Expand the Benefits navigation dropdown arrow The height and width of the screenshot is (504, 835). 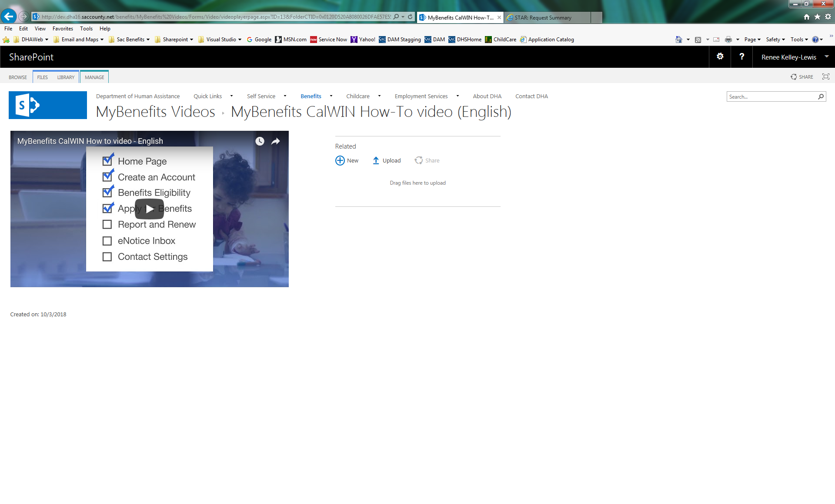click(x=331, y=96)
